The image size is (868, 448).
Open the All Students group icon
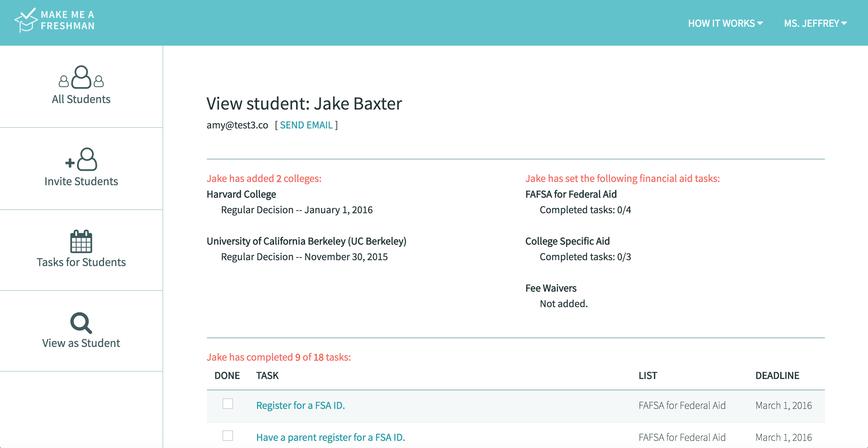[81, 77]
